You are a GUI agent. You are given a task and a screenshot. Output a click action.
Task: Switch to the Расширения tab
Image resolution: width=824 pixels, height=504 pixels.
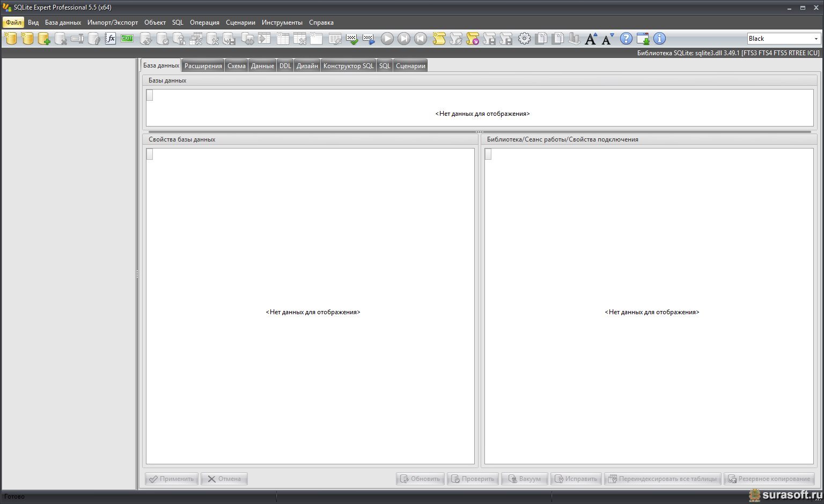(203, 66)
